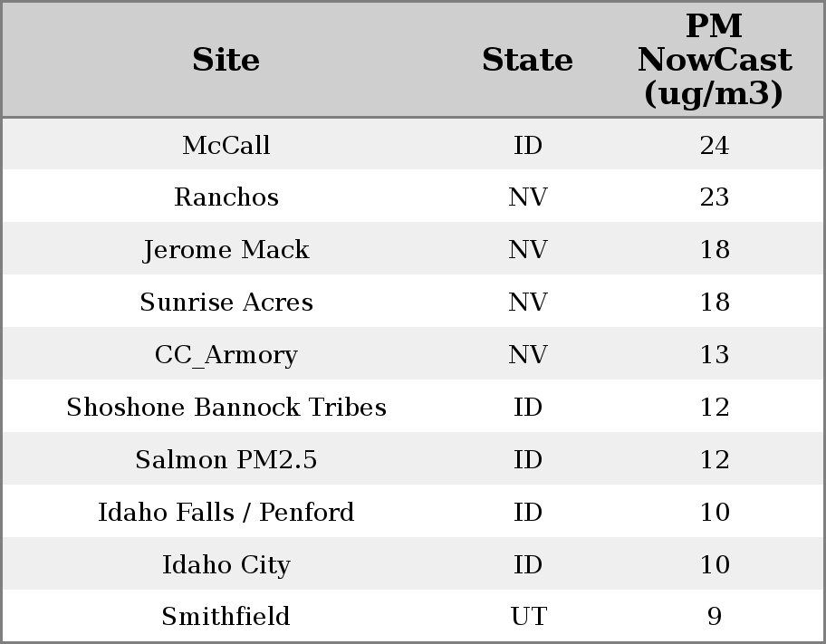Screen dimensions: 826x644
Task: Click Smithfield's PM value of 9
Action: point(714,617)
